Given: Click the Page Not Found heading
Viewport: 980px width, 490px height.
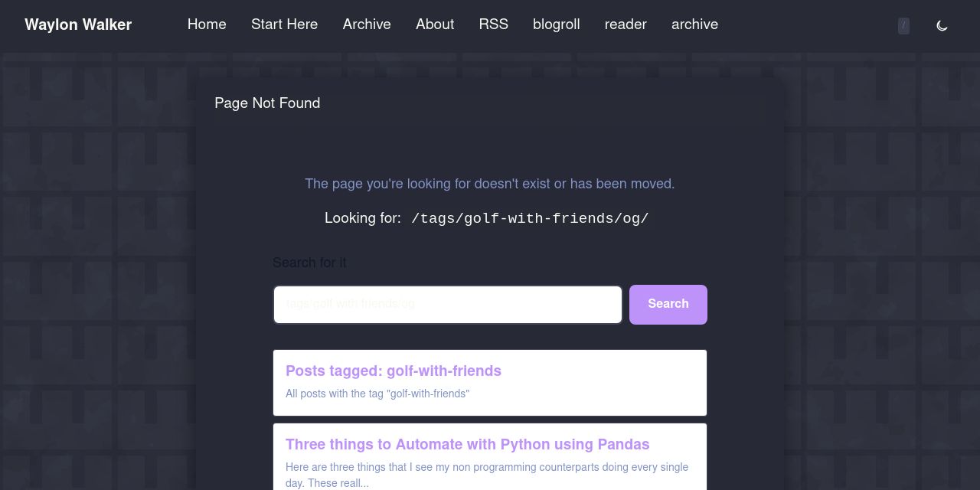Looking at the screenshot, I should 267,103.
